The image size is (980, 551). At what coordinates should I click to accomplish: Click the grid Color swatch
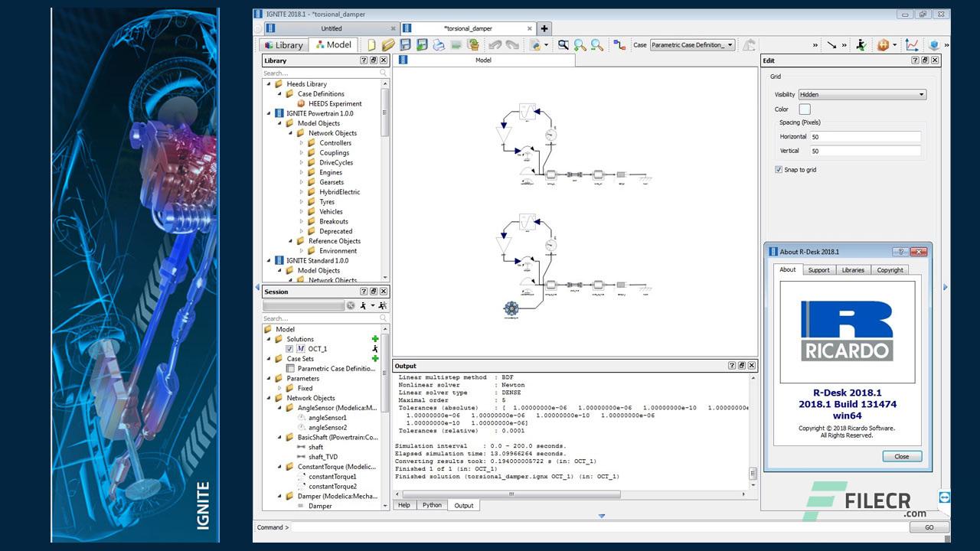(x=805, y=109)
